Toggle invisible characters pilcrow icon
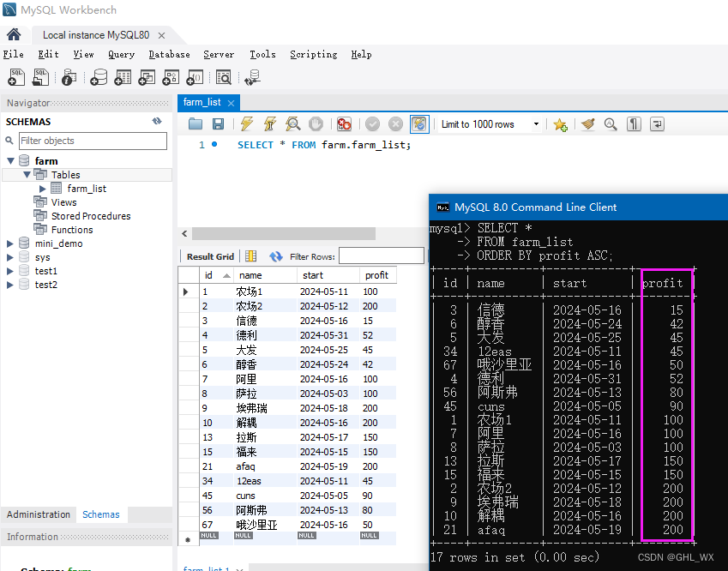This screenshot has width=728, height=571. pos(634,124)
